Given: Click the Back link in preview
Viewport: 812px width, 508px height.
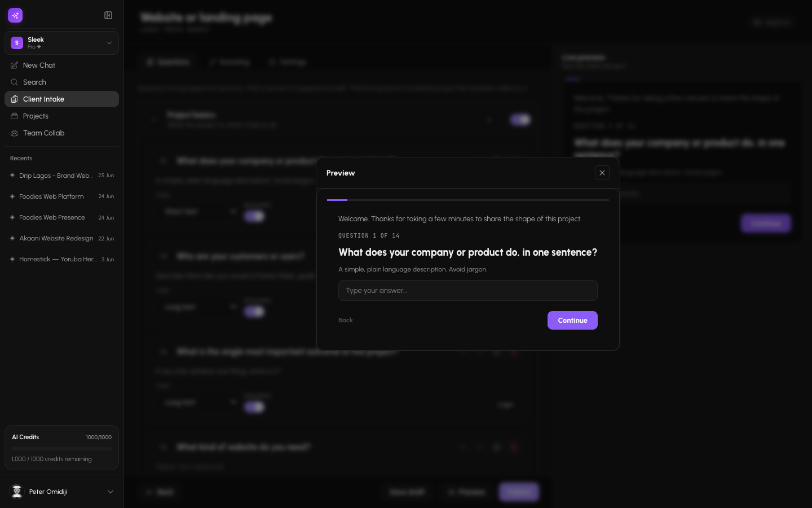Looking at the screenshot, I should [346, 320].
